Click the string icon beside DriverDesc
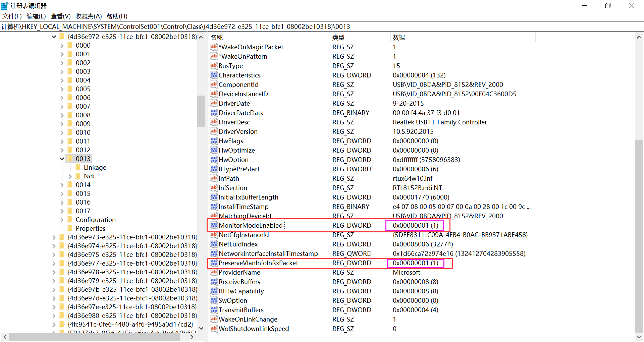644x342 pixels. pos(214,122)
